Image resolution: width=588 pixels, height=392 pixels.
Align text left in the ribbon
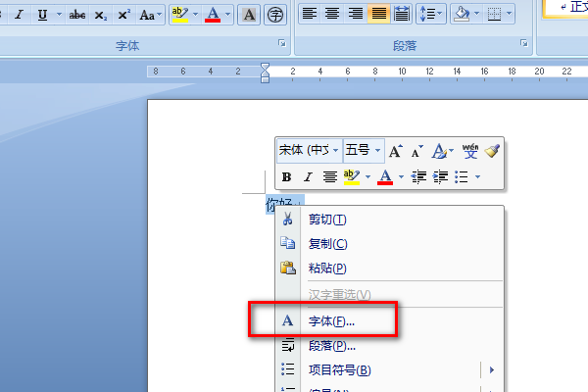310,14
